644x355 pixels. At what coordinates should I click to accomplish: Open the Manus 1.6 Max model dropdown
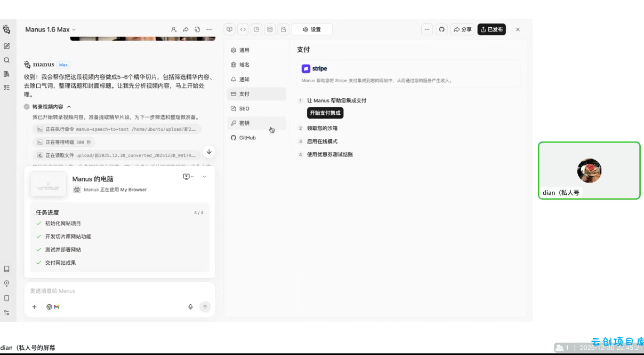pos(51,29)
